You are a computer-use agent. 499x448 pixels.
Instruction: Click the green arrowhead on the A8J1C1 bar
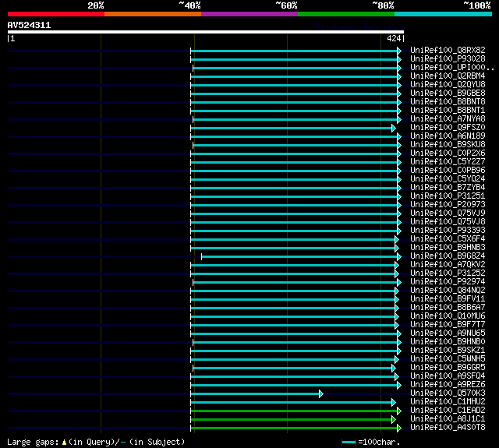pyautogui.click(x=394, y=420)
